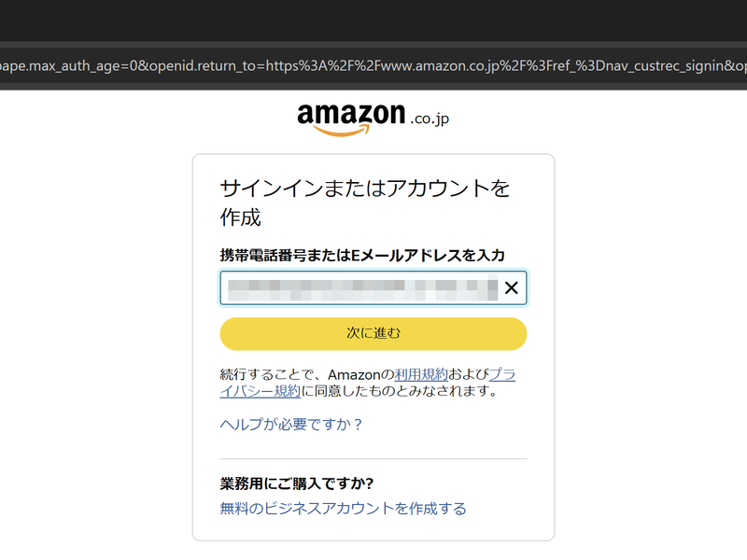Click the browser address bar URL
The width and height of the screenshot is (747, 560).
[x=373, y=66]
